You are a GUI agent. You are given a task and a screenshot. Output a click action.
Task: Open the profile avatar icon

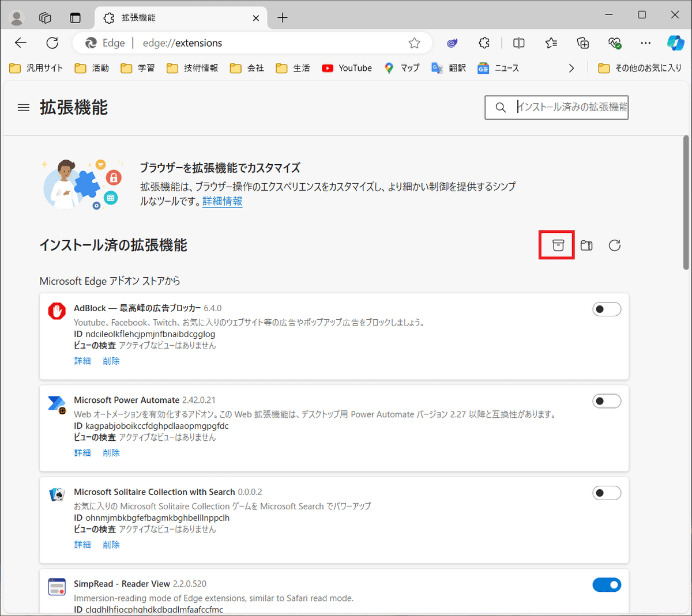tap(17, 18)
